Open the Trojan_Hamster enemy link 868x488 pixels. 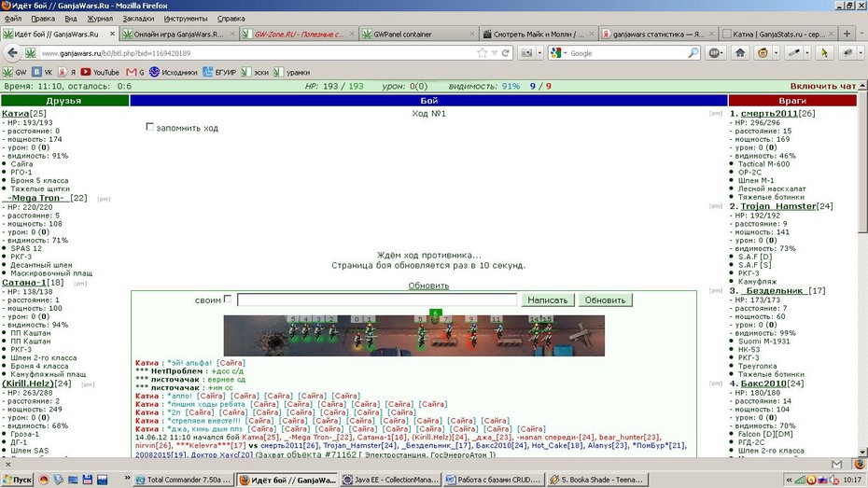click(x=777, y=206)
